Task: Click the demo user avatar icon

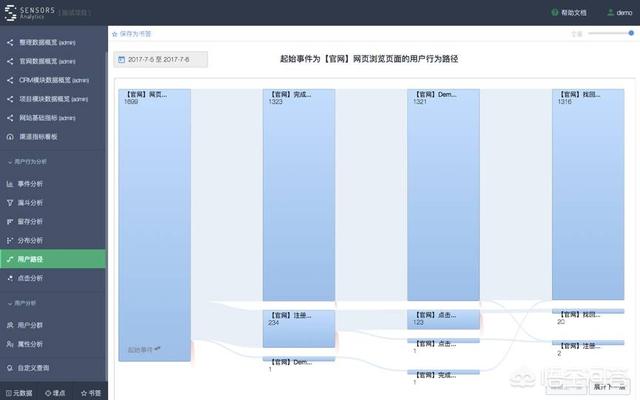Action: [x=611, y=12]
